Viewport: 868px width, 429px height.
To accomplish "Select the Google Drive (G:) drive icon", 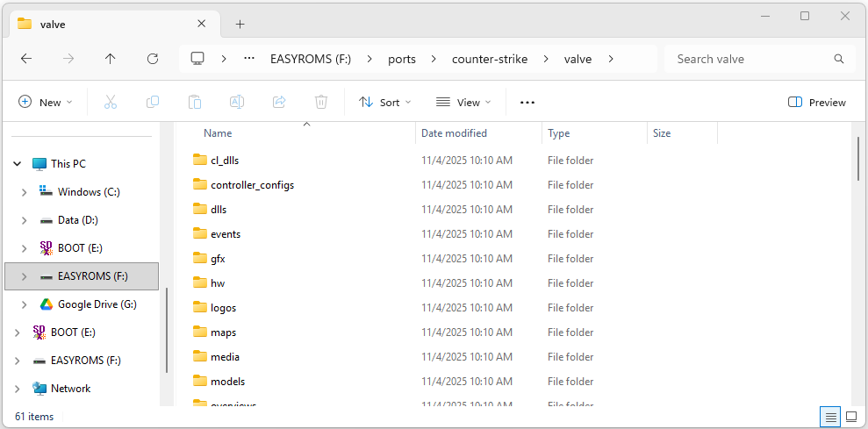I will click(x=47, y=304).
